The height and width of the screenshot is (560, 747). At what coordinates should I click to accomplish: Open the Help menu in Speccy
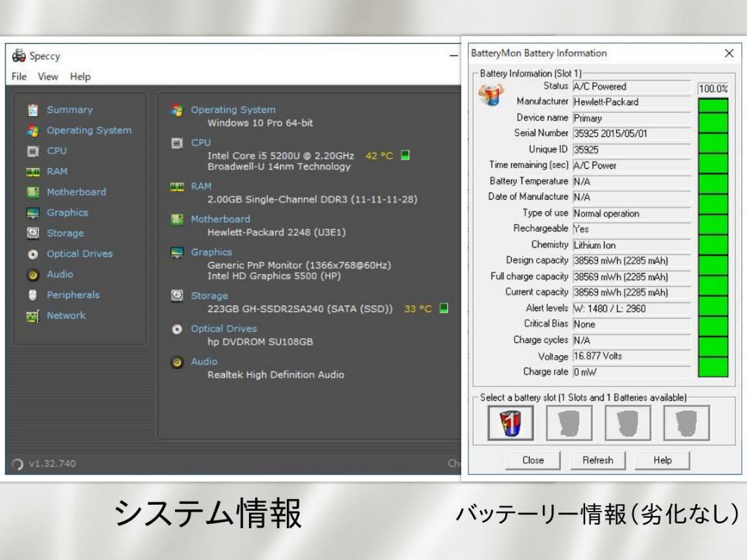click(80, 77)
